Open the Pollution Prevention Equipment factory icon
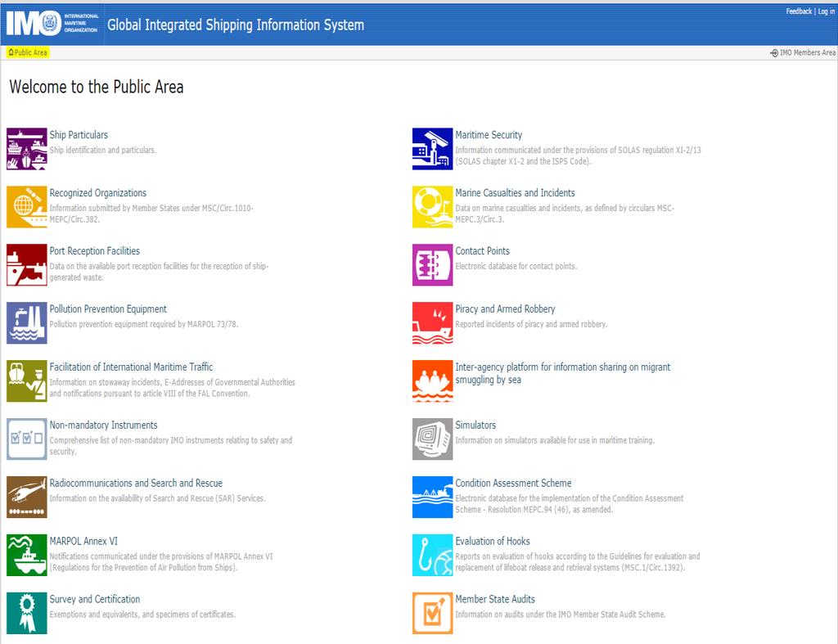838x644 pixels. pyautogui.click(x=27, y=323)
